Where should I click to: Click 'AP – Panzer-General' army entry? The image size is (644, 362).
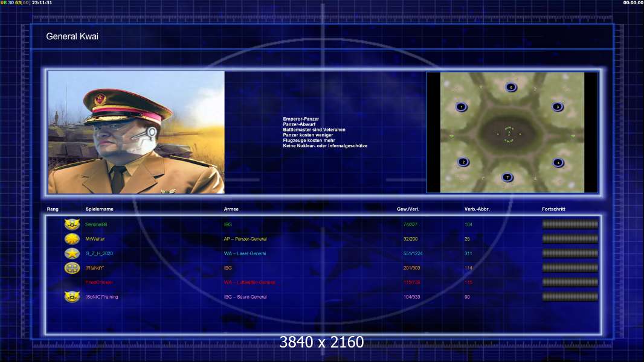pyautogui.click(x=245, y=239)
